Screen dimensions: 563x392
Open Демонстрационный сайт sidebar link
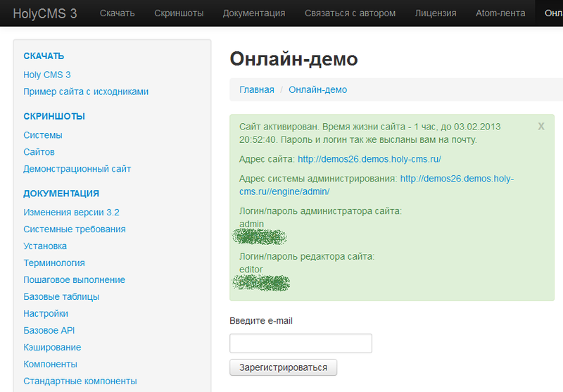tap(77, 169)
